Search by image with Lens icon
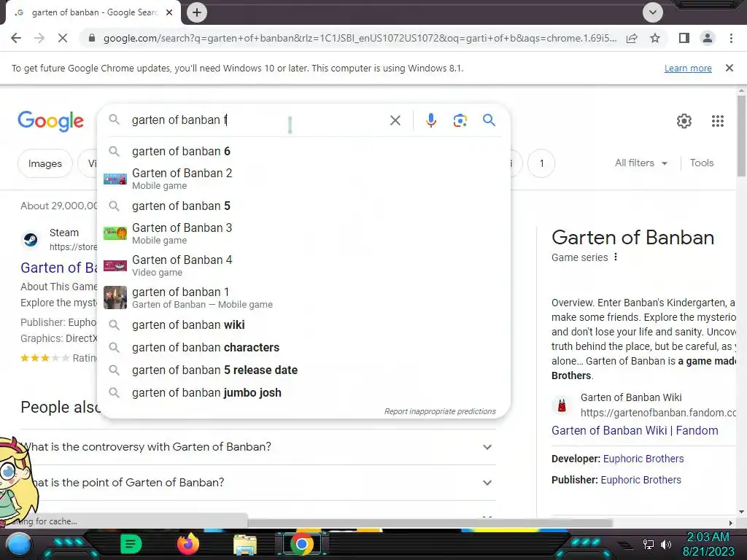 460,120
